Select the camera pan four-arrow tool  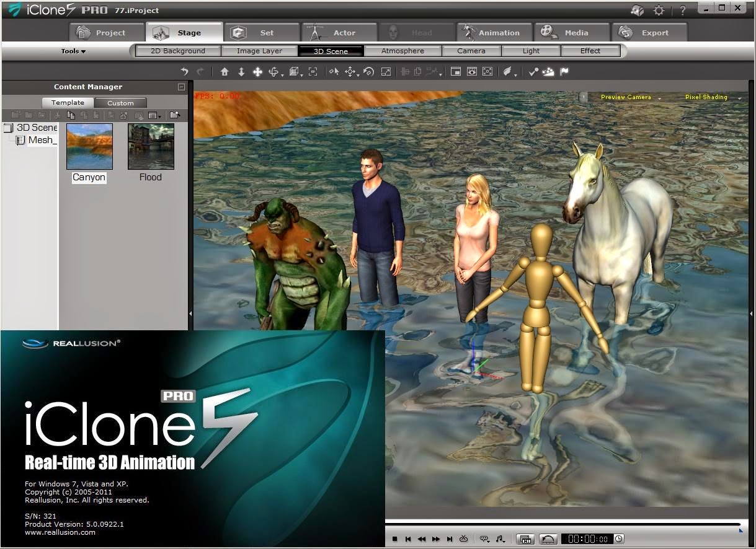[x=257, y=72]
